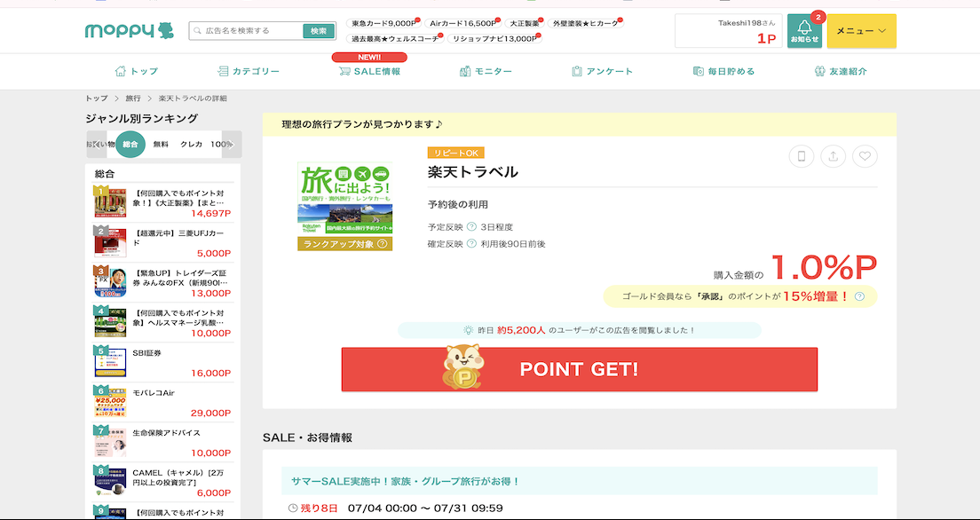Click the heart favorite icon

point(865,156)
